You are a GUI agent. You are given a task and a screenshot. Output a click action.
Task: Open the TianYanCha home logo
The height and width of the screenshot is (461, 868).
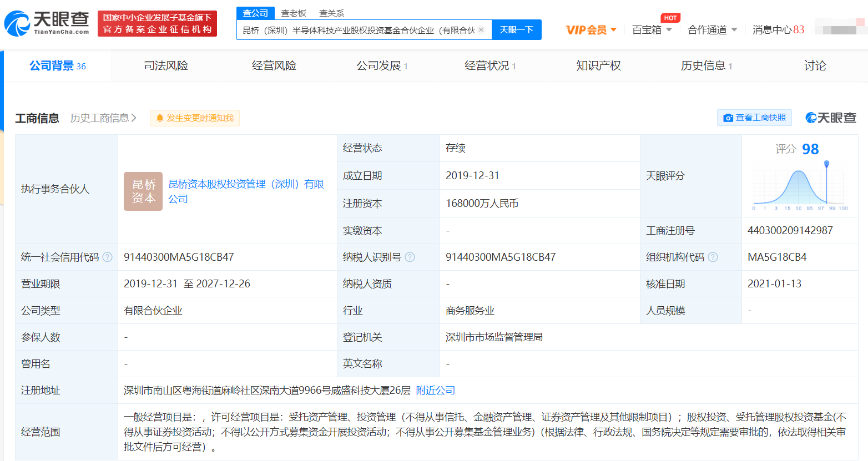pos(47,23)
